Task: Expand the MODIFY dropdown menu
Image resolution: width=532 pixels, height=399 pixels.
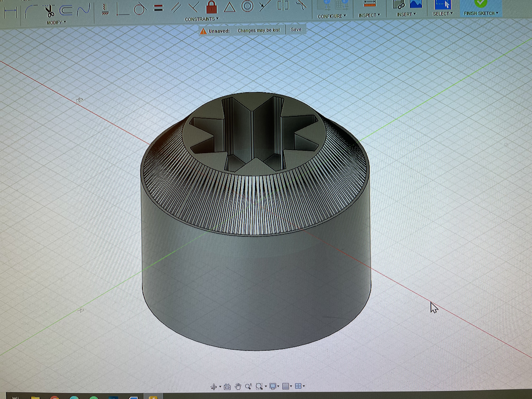Action: click(x=56, y=23)
